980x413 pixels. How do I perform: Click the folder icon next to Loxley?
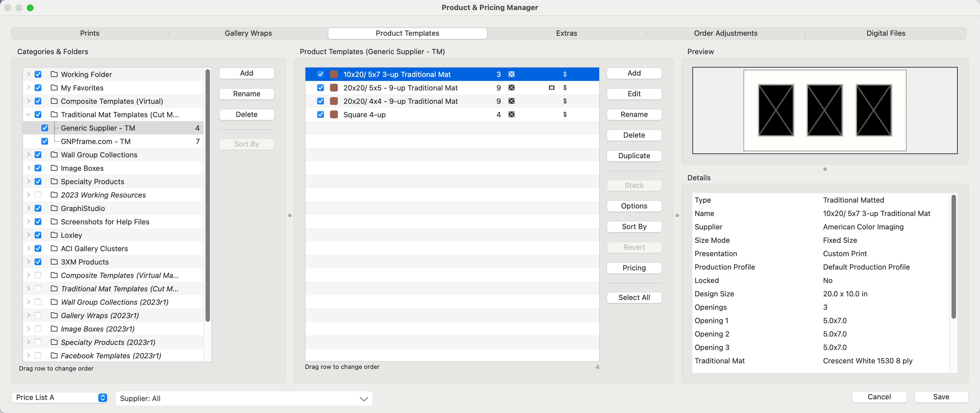54,235
